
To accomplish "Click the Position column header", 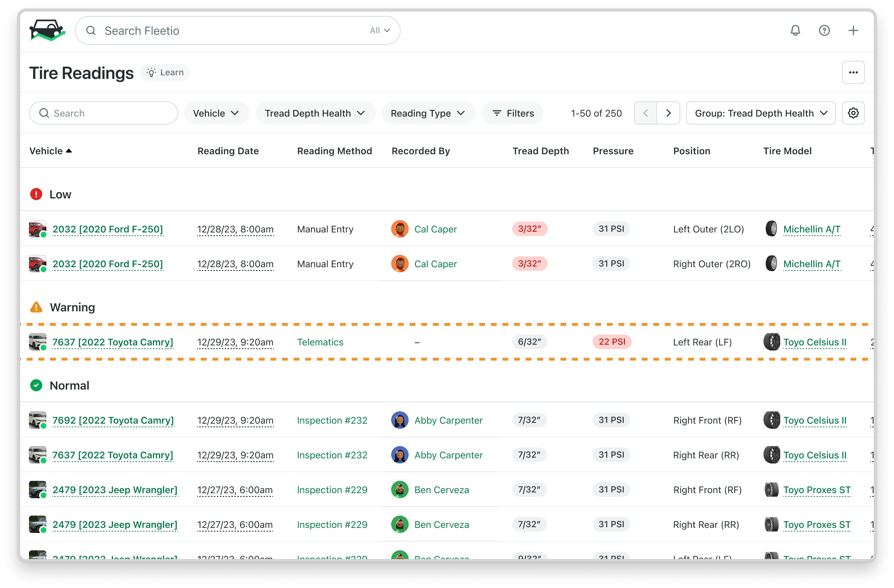I will pos(692,151).
